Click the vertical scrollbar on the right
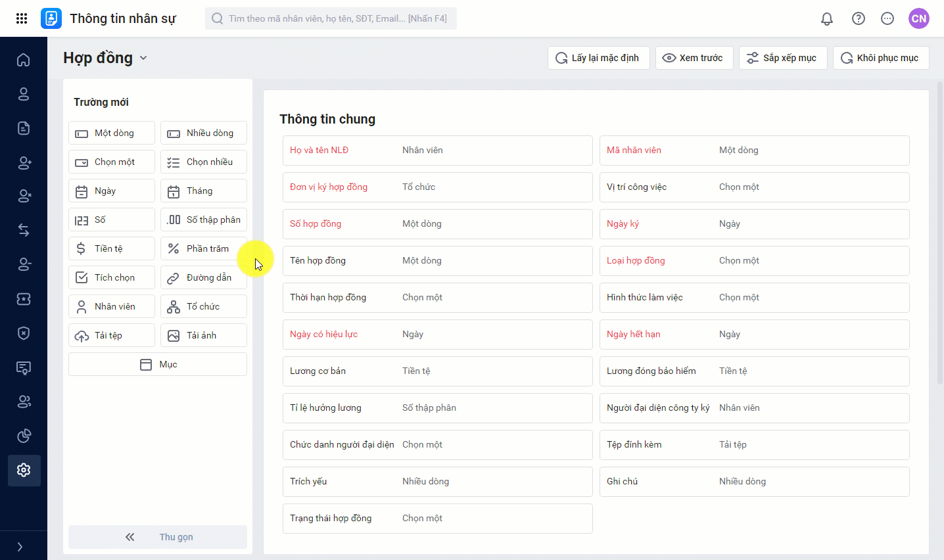Image resolution: width=944 pixels, height=560 pixels. (x=939, y=230)
